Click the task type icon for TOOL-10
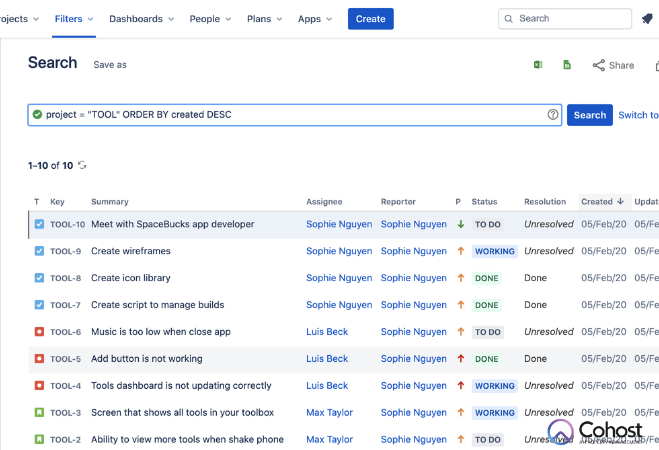Screen dimensions: 659x450 [x=39, y=224]
